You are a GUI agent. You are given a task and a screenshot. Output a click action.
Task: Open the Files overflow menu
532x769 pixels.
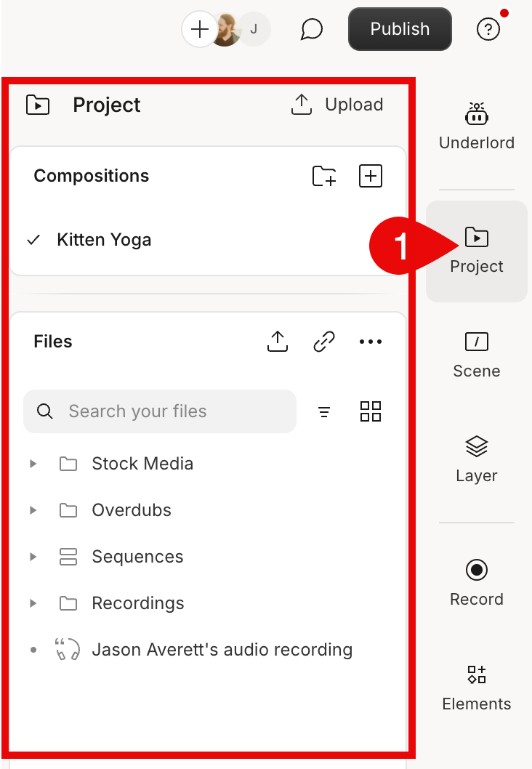371,341
